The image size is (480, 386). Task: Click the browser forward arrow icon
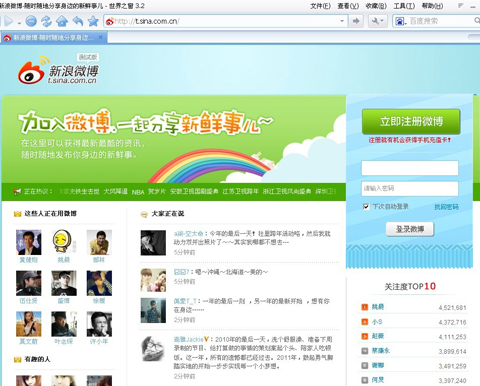(x=9, y=22)
